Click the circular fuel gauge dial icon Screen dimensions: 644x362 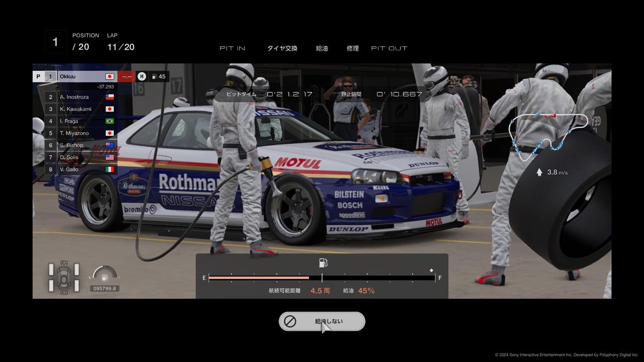point(104,275)
